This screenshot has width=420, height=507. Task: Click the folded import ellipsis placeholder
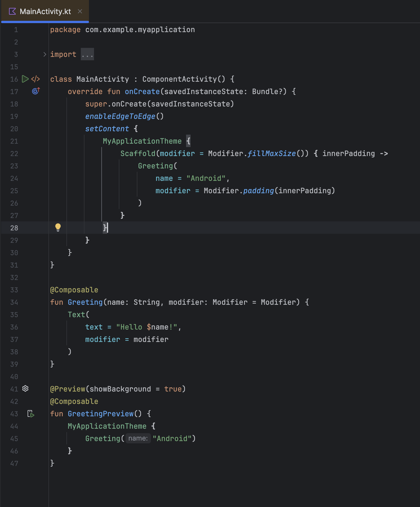(87, 54)
